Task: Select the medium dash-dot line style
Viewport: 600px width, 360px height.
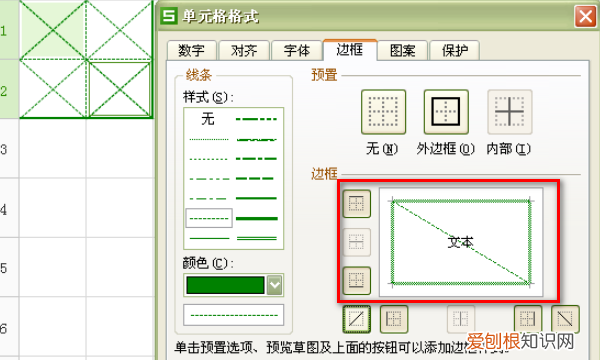Action: [256, 159]
